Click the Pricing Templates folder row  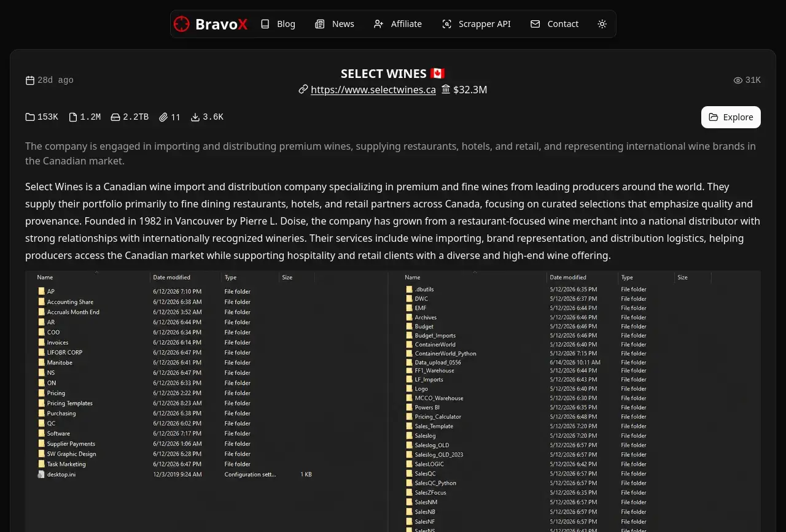tap(175, 403)
